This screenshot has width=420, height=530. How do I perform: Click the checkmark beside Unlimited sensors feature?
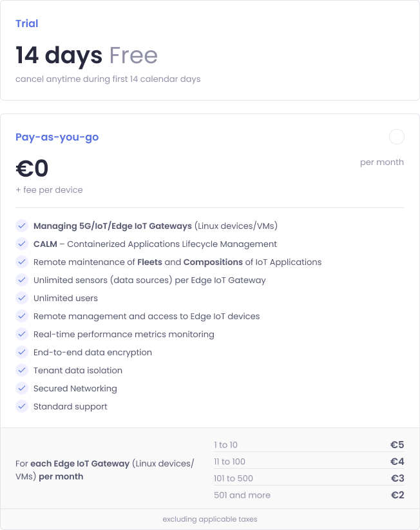pyautogui.click(x=21, y=280)
